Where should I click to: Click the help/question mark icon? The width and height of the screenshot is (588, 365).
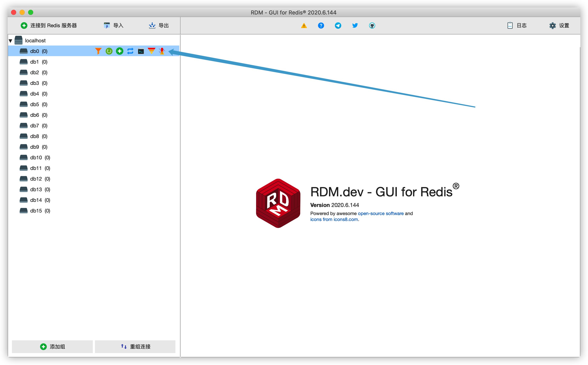(320, 26)
